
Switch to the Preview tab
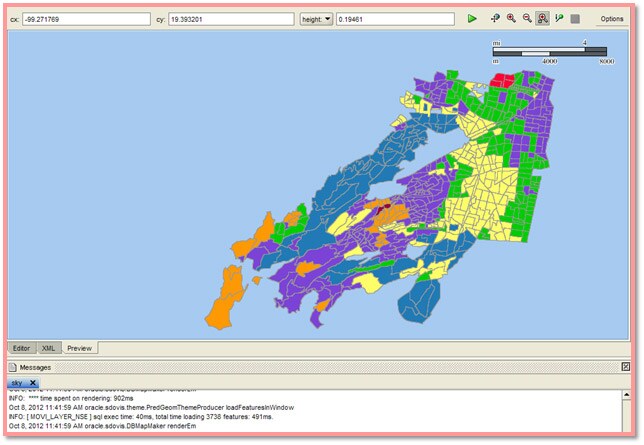pos(79,348)
